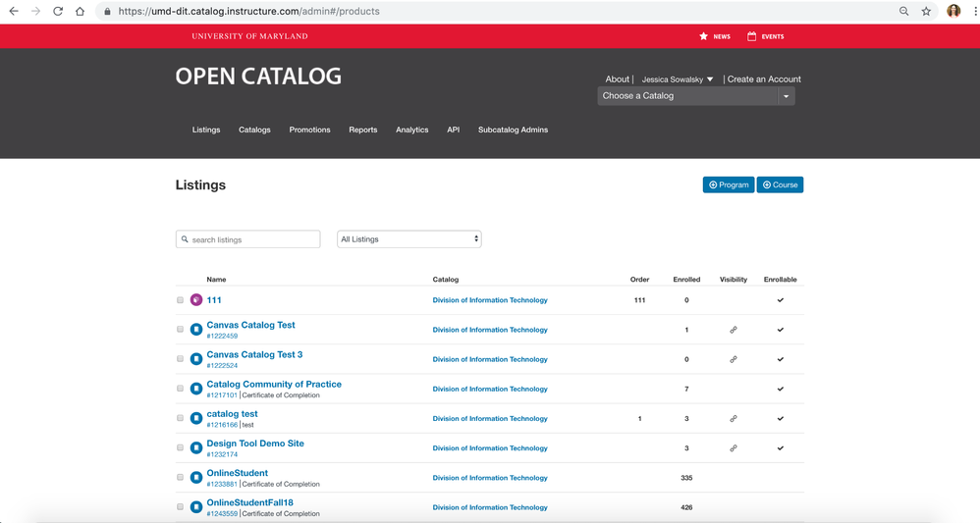980x523 pixels.
Task: Open the browser home icon
Action: (80, 11)
